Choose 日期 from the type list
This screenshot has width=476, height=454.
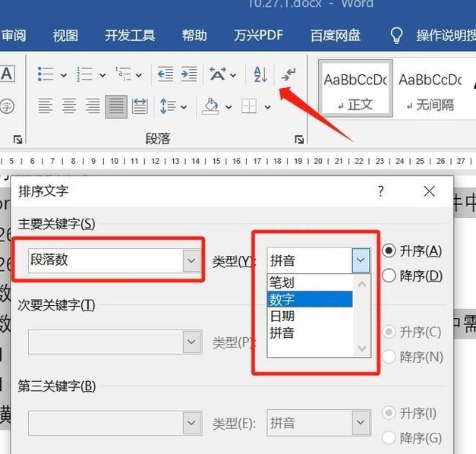point(282,316)
